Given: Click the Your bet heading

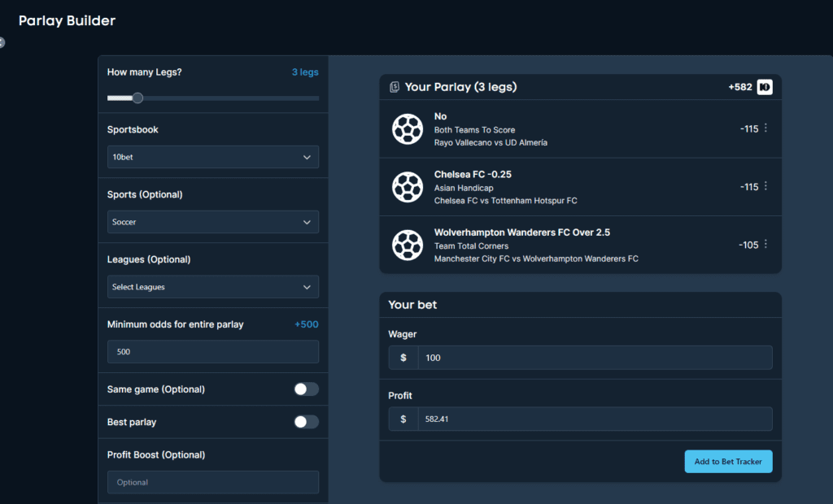Looking at the screenshot, I should tap(412, 305).
